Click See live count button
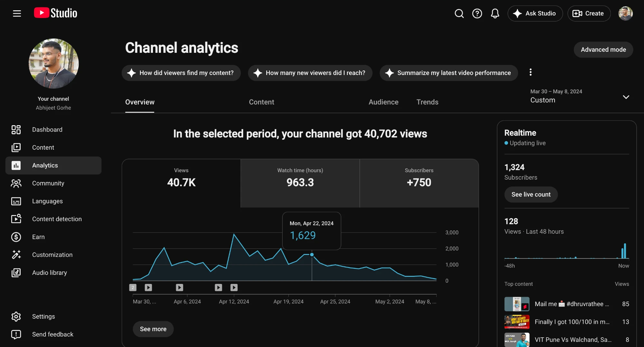The height and width of the screenshot is (347, 644). (x=531, y=194)
